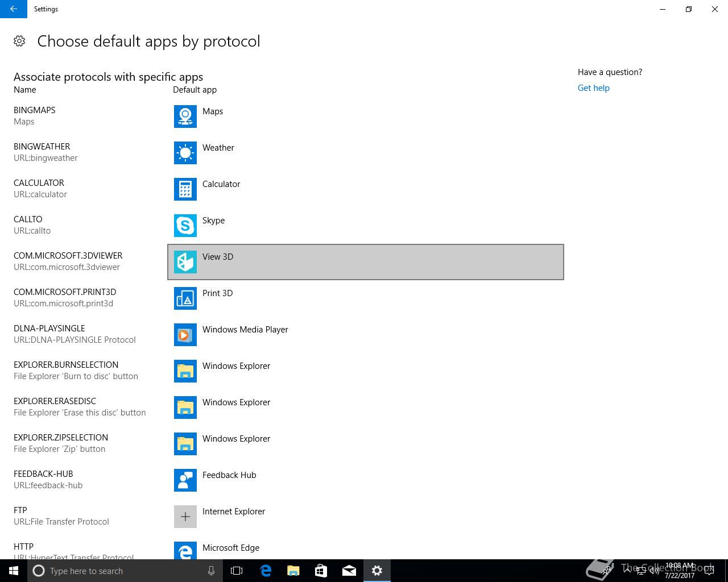
Task: Launch Microsoft Edge from the taskbar
Action: (266, 571)
